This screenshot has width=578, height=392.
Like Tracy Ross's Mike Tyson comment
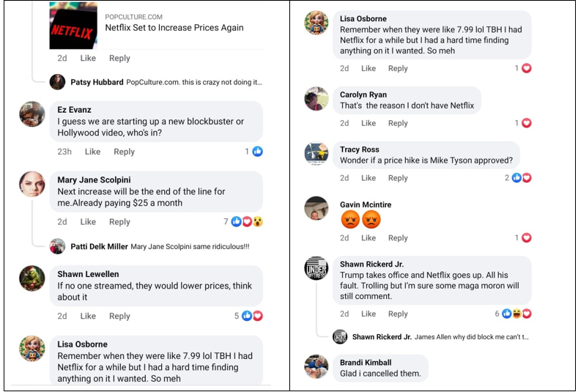[368, 178]
